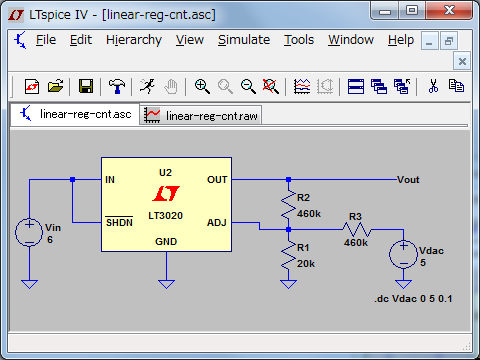Click the LTspice logo in title bar

pos(16,15)
